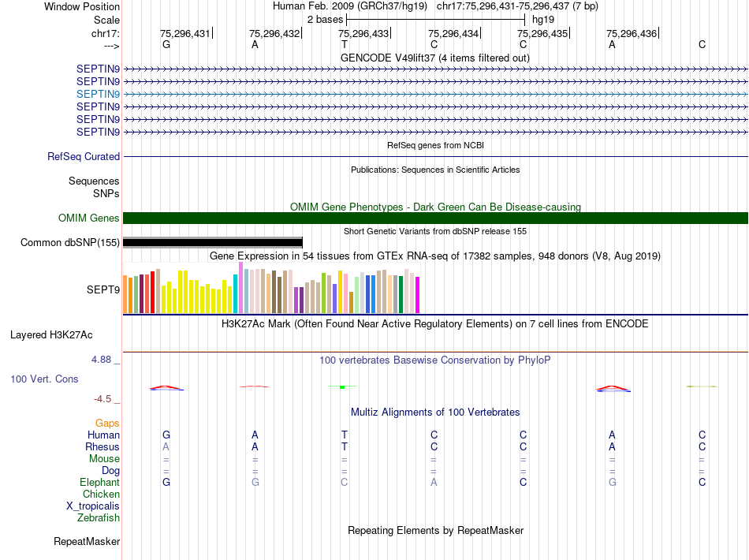Screen dimensions: 749x560
Task: Click the Common dbSNP(155) track label
Action: 70,242
